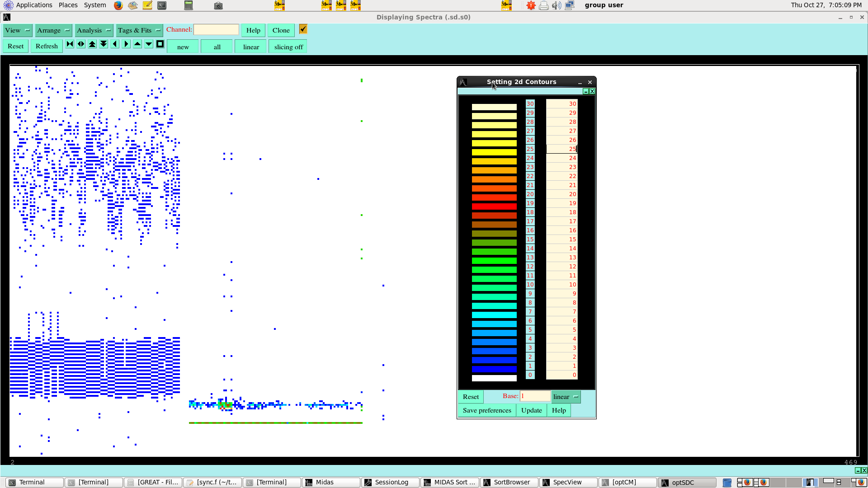Screen dimensions: 868x488
Task: Open the View dropdown menu
Action: [x=18, y=30]
